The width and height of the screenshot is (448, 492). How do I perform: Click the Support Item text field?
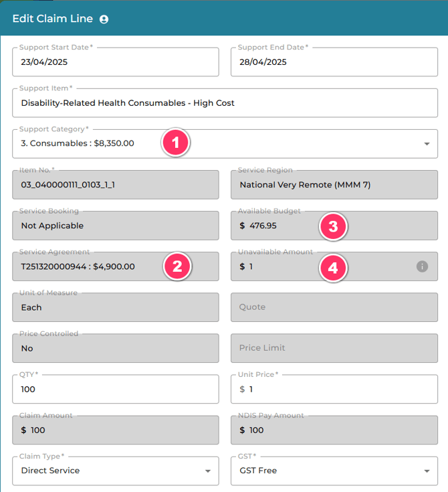(x=225, y=103)
